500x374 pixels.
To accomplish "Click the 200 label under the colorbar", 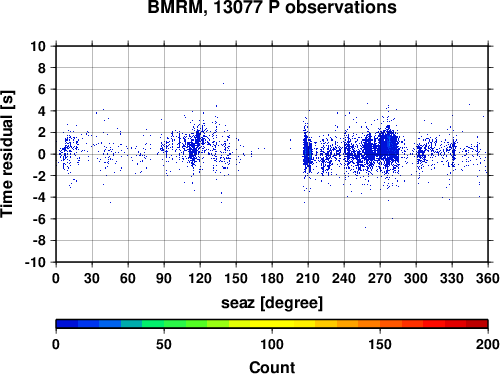I will pyautogui.click(x=488, y=344).
